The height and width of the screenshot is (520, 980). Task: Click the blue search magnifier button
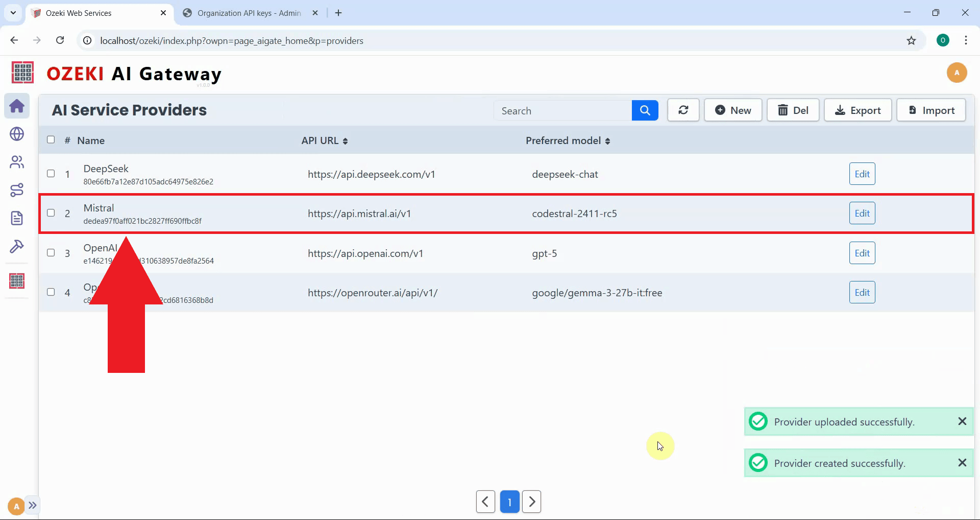pos(645,110)
